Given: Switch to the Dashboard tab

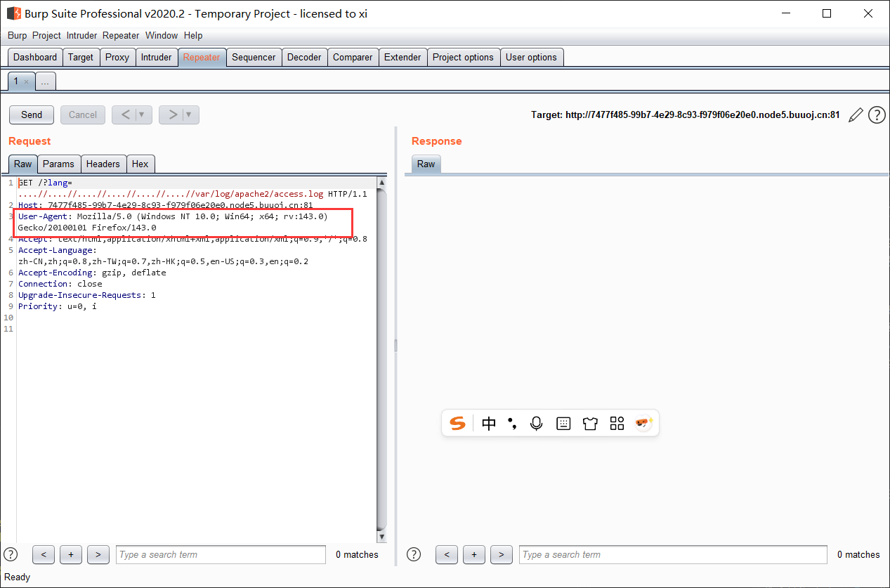Looking at the screenshot, I should click(35, 58).
